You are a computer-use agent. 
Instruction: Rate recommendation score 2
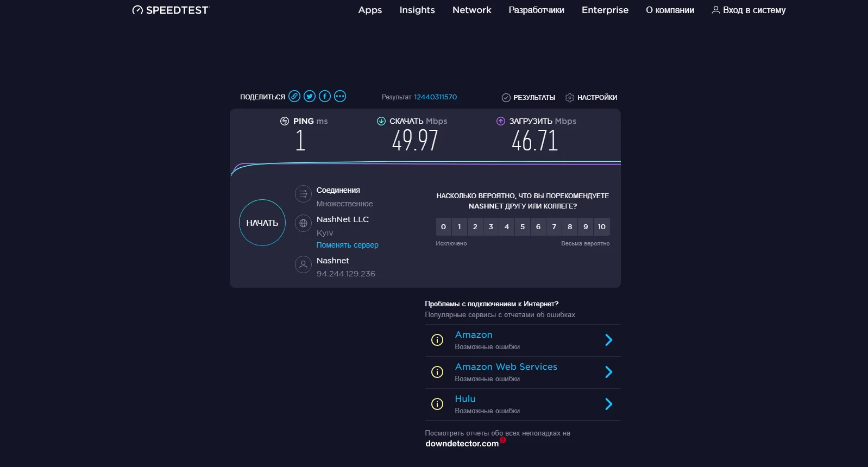(x=475, y=226)
